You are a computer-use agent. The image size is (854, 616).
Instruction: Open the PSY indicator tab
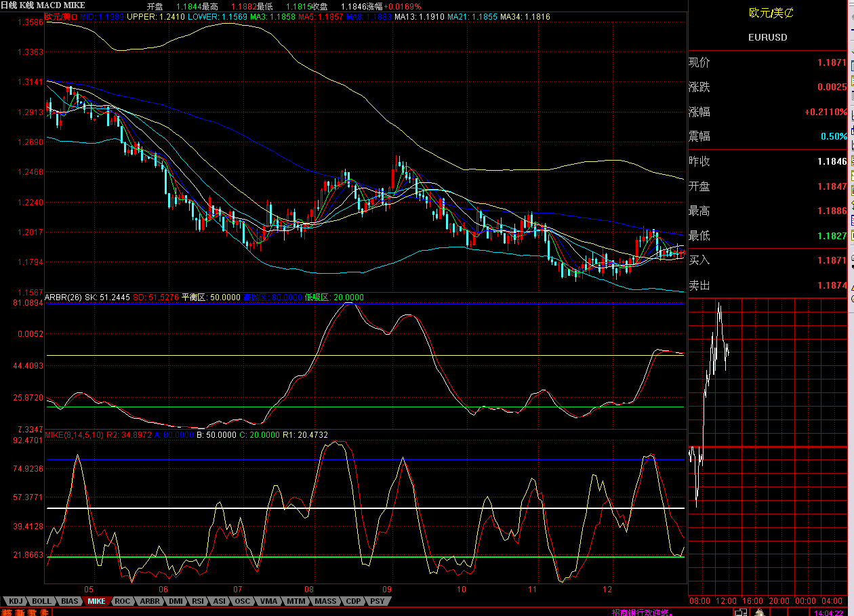378,601
